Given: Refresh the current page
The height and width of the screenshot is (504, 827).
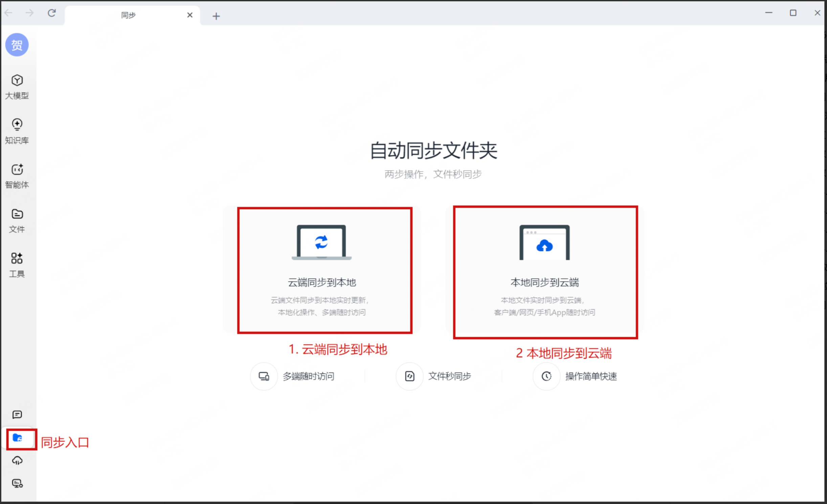Looking at the screenshot, I should [x=52, y=13].
